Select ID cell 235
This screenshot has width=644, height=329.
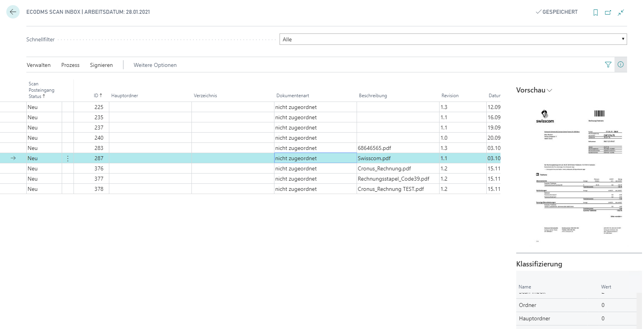(91, 117)
